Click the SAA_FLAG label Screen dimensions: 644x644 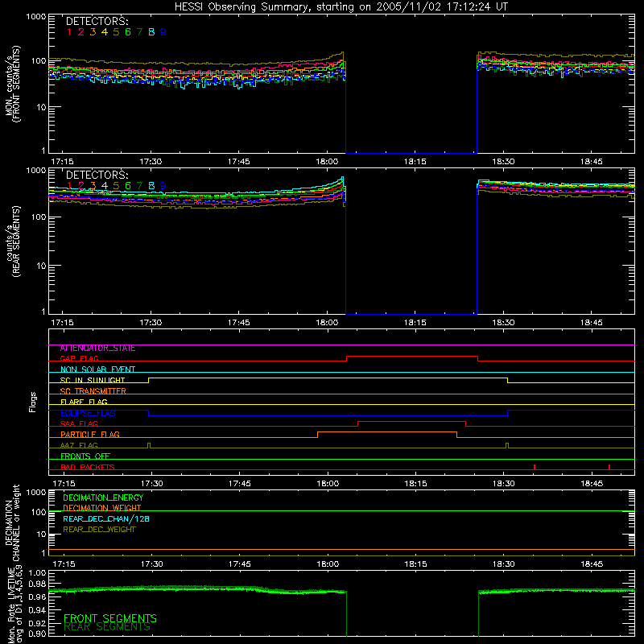(x=79, y=423)
